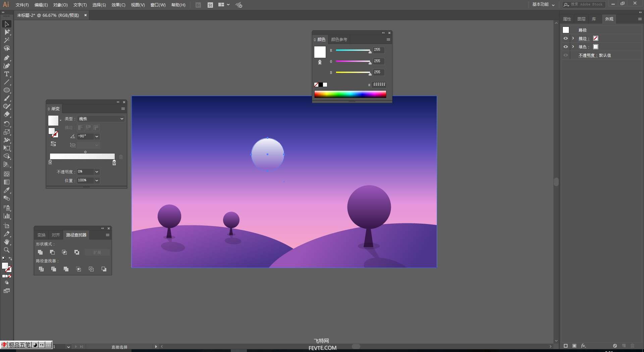Image resolution: width=644 pixels, height=352 pixels.
Task: Open arrange documents dropdown in top bar
Action: (224, 5)
